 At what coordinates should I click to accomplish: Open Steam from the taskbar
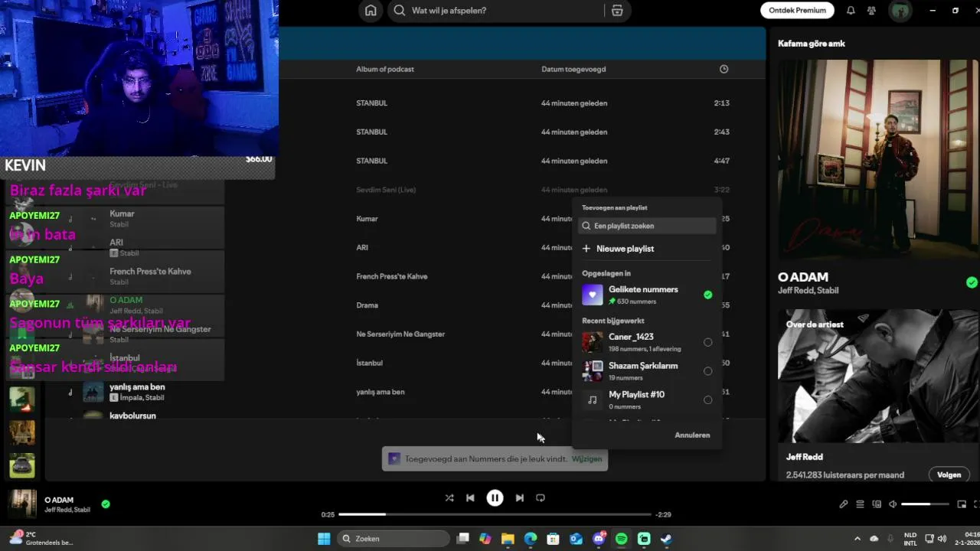[666, 539]
